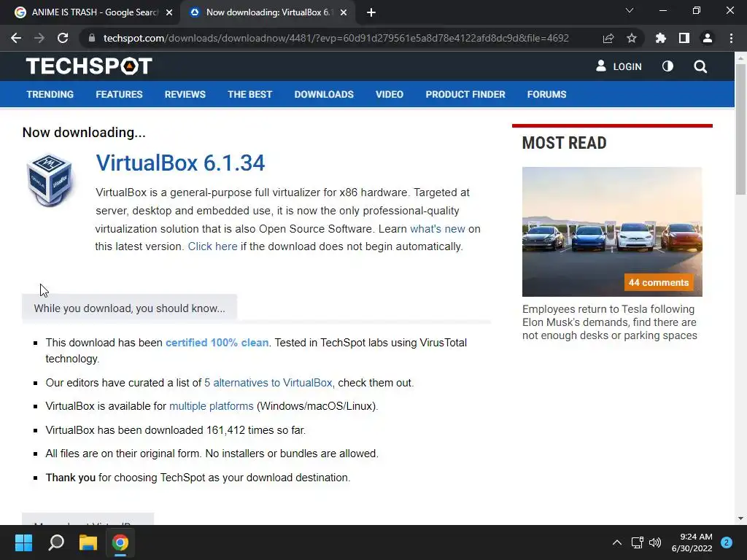The image size is (747, 560).
Task: Open the FEATURES menu
Action: (119, 94)
